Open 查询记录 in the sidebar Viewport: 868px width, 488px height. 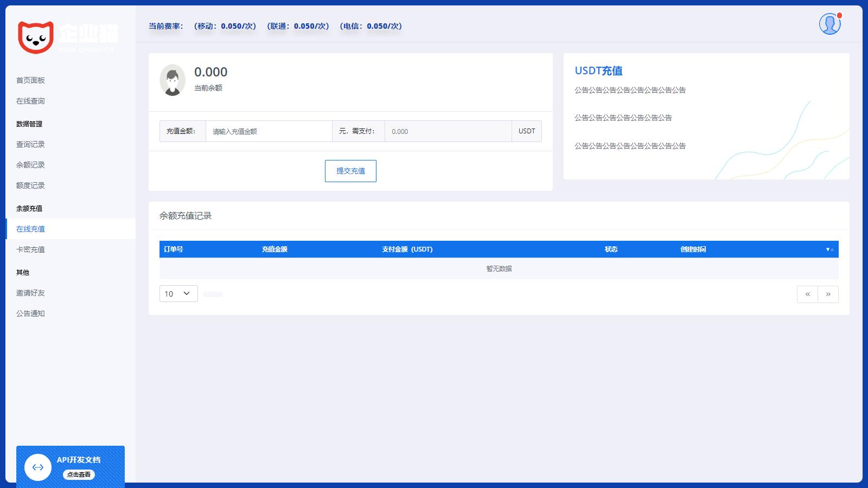pyautogui.click(x=30, y=144)
